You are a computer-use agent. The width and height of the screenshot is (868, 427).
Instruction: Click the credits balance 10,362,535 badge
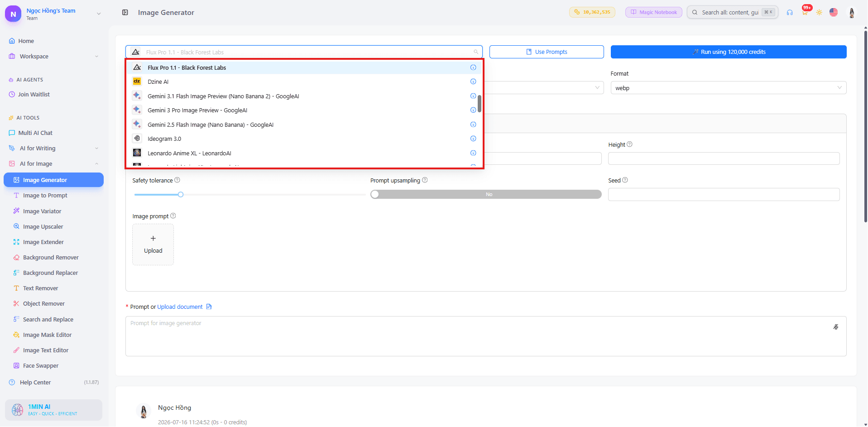tap(592, 12)
